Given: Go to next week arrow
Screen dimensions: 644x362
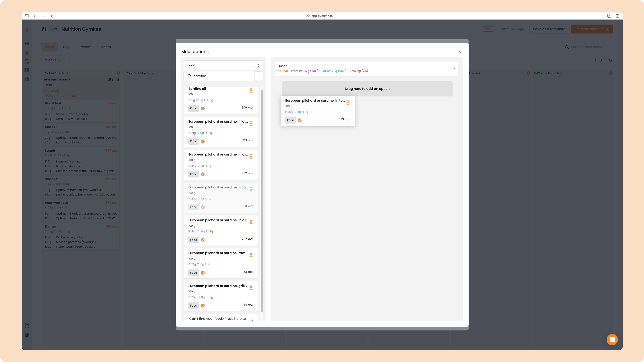Looking at the screenshot, I should (x=601, y=60).
